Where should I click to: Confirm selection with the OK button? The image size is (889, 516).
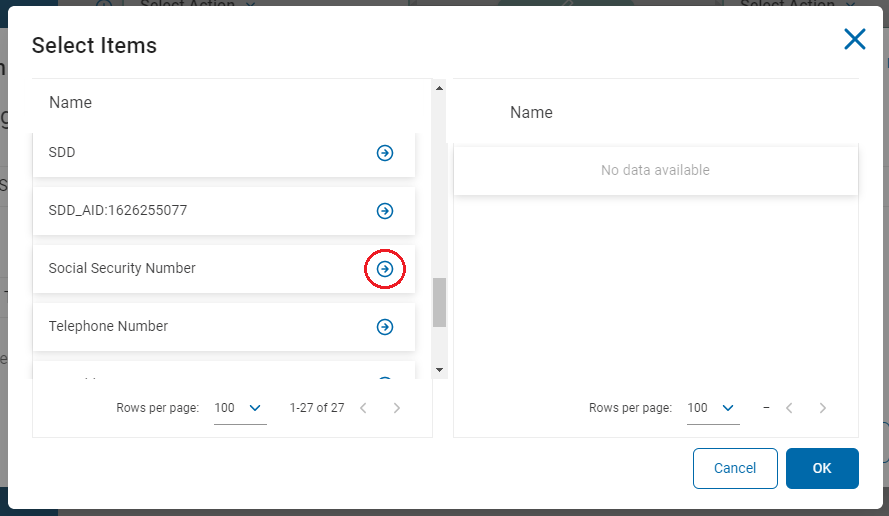(822, 468)
